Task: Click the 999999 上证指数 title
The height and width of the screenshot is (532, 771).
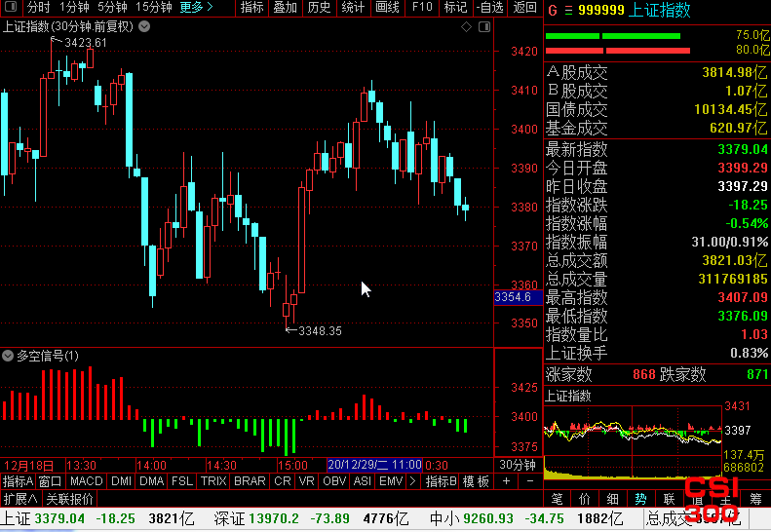Action: click(635, 11)
